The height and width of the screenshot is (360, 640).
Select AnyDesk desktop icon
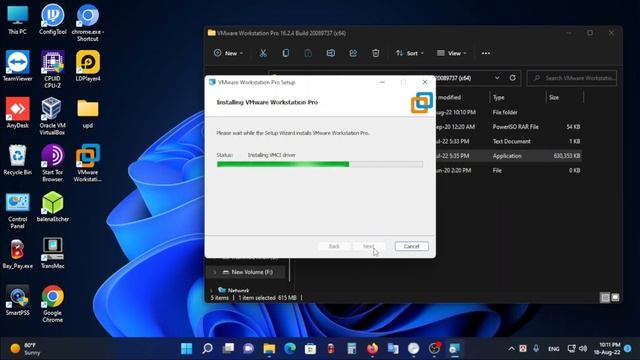(x=18, y=113)
